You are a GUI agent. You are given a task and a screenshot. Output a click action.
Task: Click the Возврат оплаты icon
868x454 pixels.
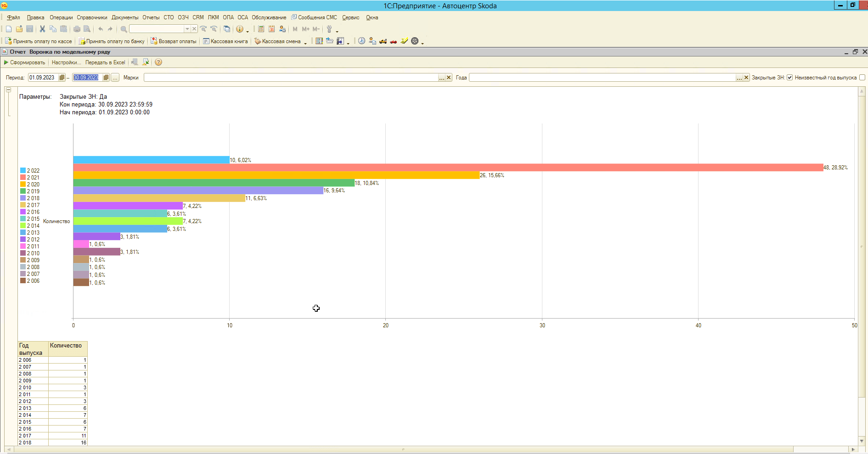tap(154, 41)
